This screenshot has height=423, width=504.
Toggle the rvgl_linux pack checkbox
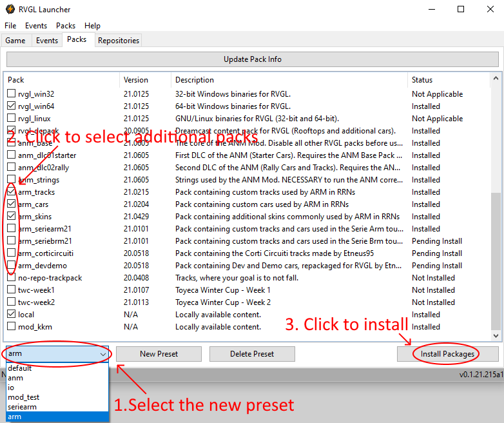click(x=11, y=118)
